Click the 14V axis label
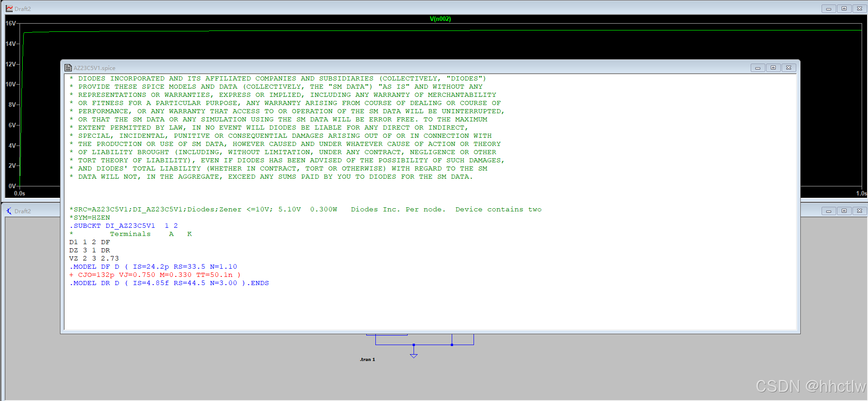 10,44
